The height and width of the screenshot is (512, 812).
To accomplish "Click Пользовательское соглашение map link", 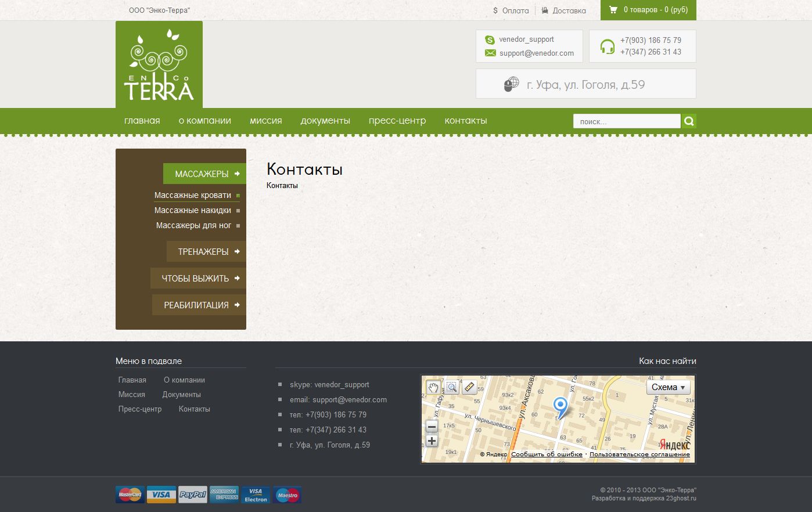I will click(639, 455).
